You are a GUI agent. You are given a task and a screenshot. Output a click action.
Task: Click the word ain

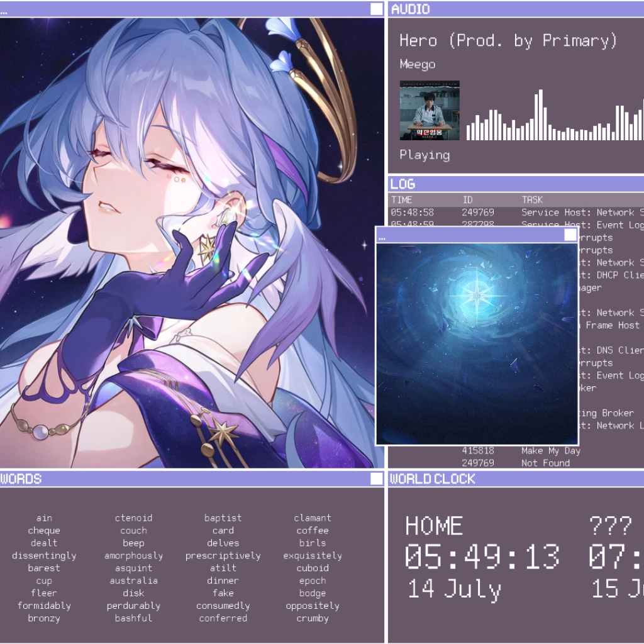[x=44, y=518]
